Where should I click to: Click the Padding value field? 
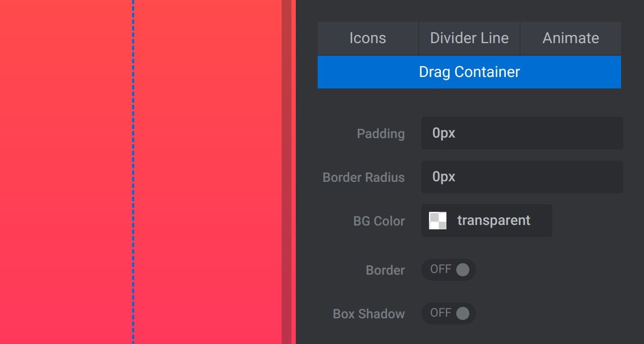(521, 133)
